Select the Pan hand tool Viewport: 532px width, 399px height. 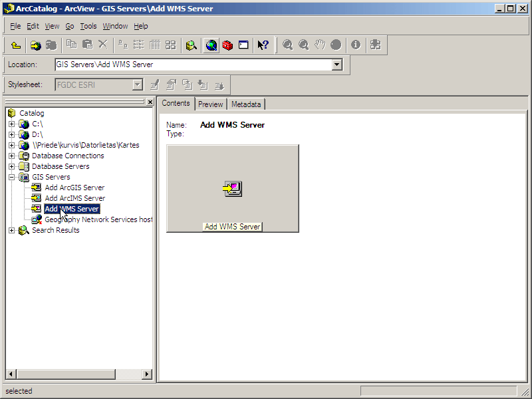320,45
